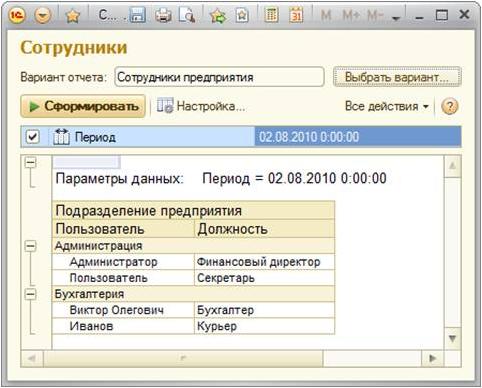Click the M memory button
The height and width of the screenshot is (388, 482).
coord(326,15)
